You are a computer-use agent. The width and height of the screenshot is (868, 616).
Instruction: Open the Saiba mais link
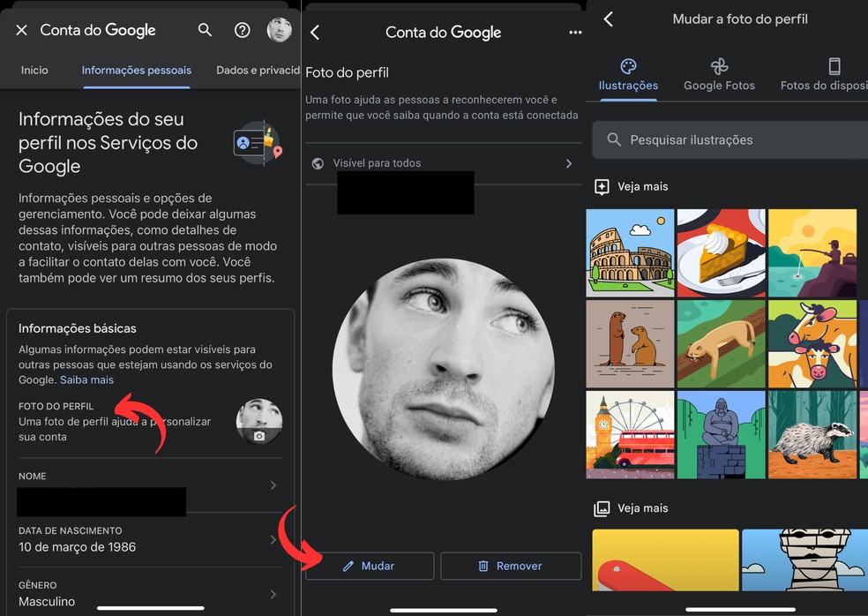pyautogui.click(x=86, y=379)
